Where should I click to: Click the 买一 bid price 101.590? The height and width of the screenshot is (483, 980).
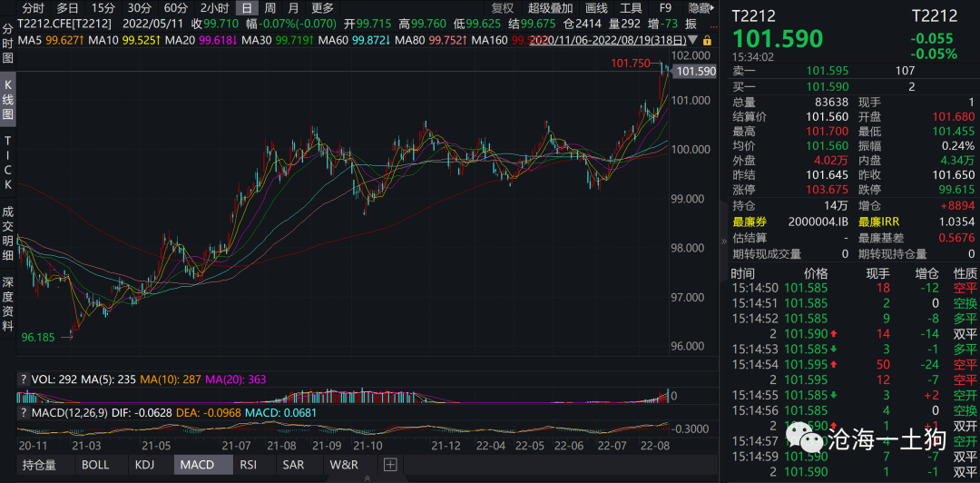828,87
